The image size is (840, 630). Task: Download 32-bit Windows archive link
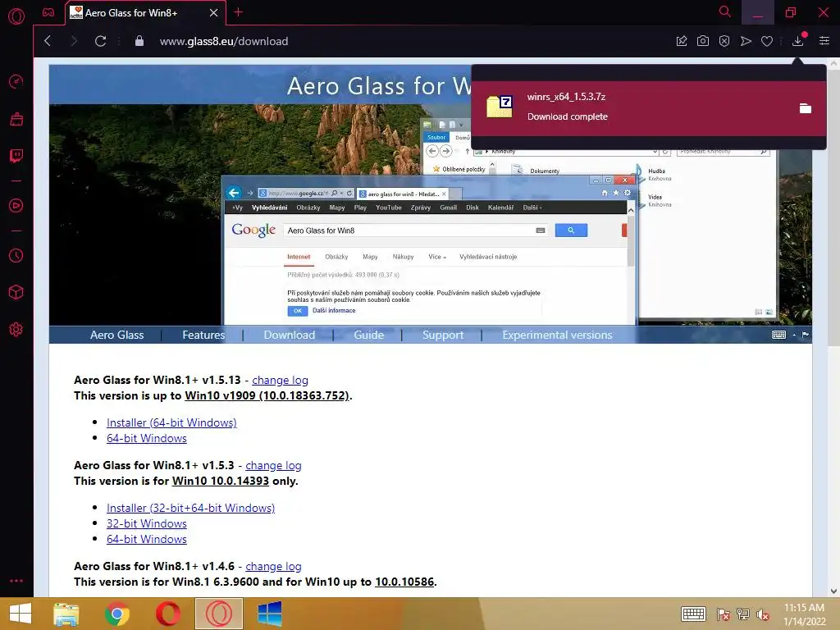pyautogui.click(x=147, y=523)
